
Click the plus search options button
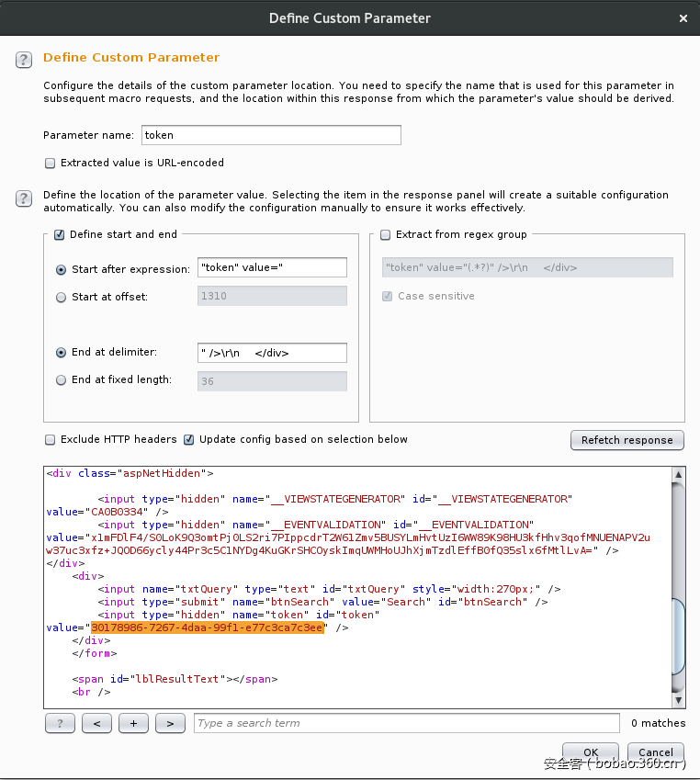(133, 724)
